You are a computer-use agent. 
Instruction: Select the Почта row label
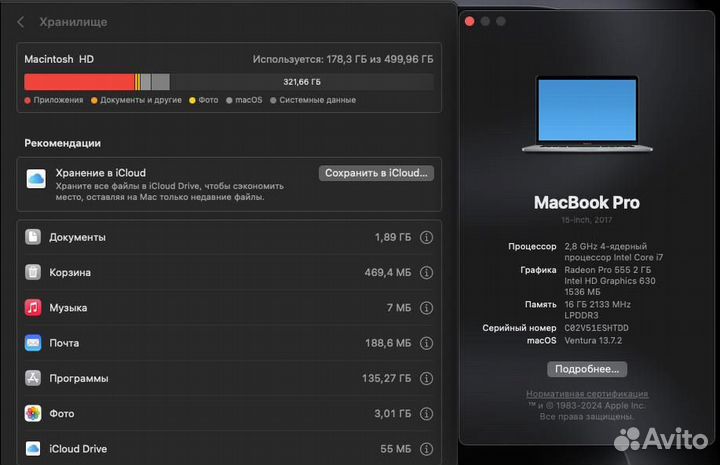point(64,343)
